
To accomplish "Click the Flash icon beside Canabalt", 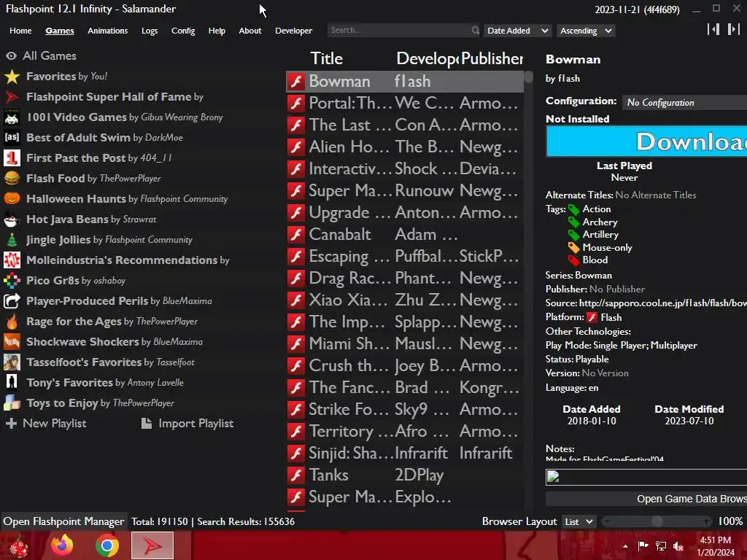I will tap(296, 235).
